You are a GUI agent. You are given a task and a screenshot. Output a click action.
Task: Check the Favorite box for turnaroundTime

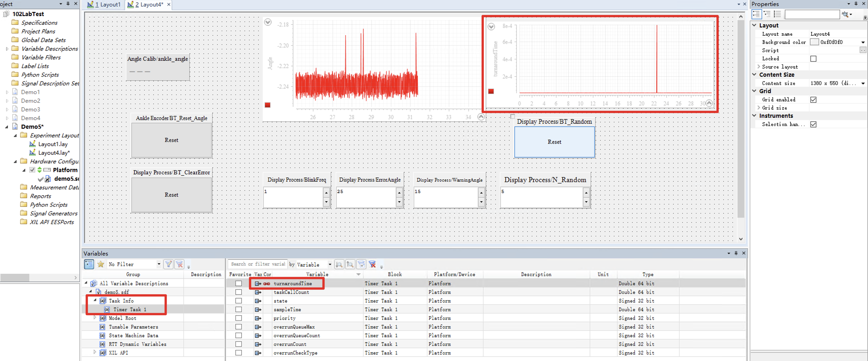point(239,283)
